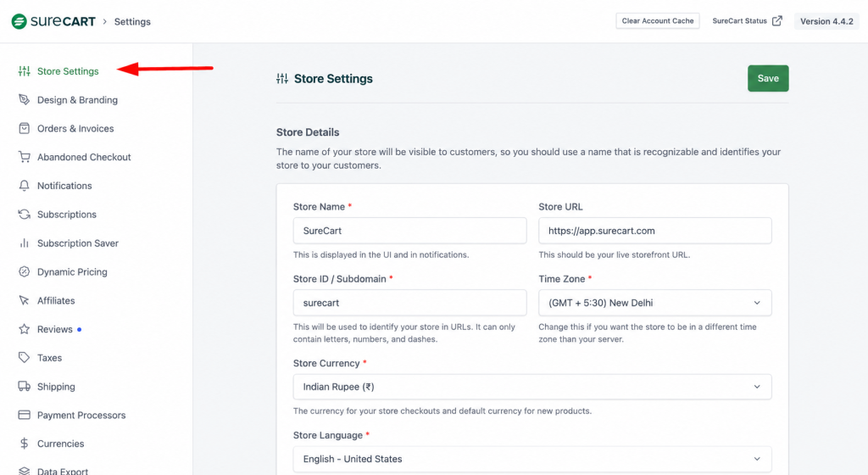Click the text 'This should be your live storefront URL.'

tap(615, 254)
